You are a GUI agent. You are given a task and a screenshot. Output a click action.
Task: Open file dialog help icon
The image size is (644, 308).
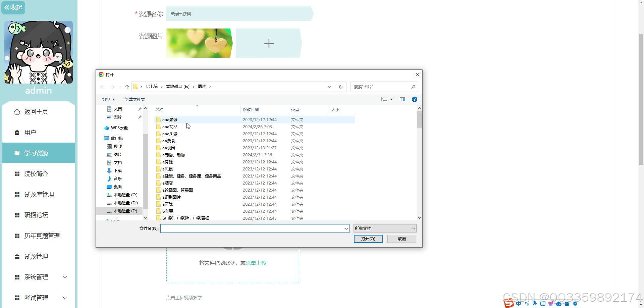(415, 99)
